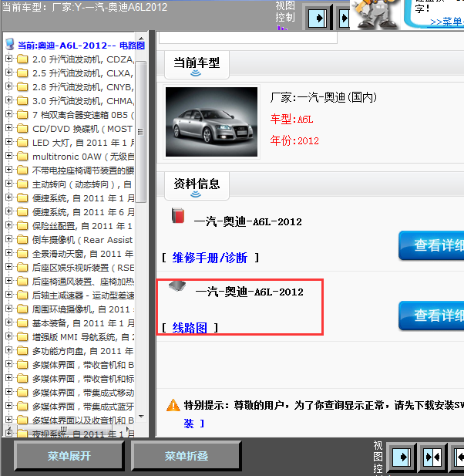Expand the 主动转向 tree node
Screen dimensions: 464x476
8,184
